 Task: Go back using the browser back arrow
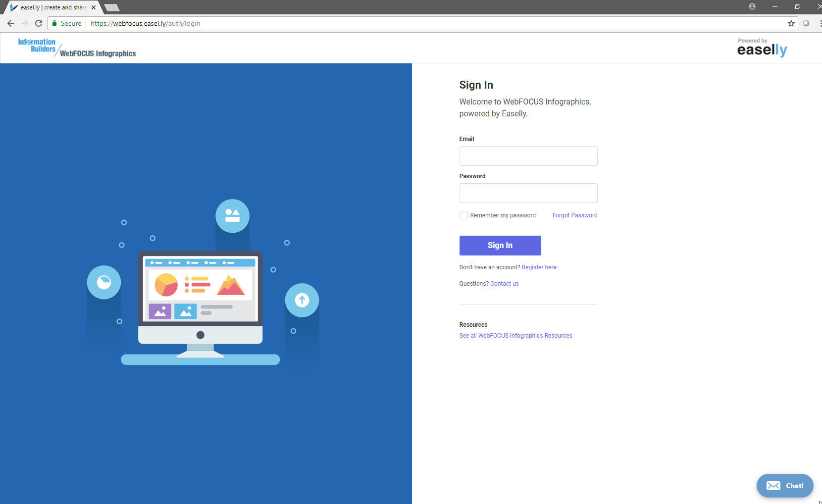[11, 23]
